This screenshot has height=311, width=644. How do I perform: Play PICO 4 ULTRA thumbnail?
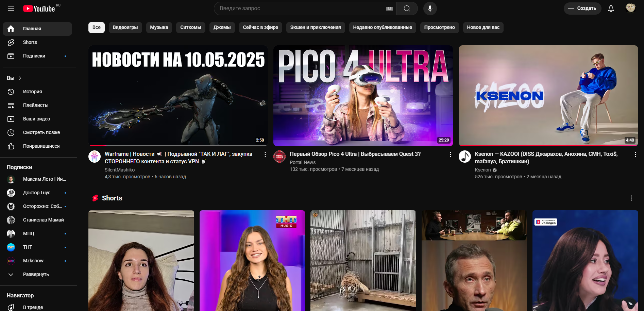(363, 96)
